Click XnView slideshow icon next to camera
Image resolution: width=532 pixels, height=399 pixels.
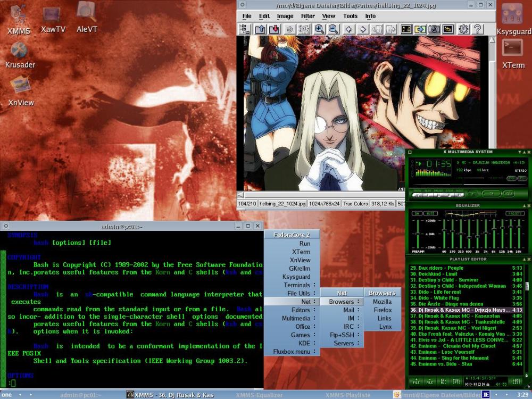click(448, 29)
